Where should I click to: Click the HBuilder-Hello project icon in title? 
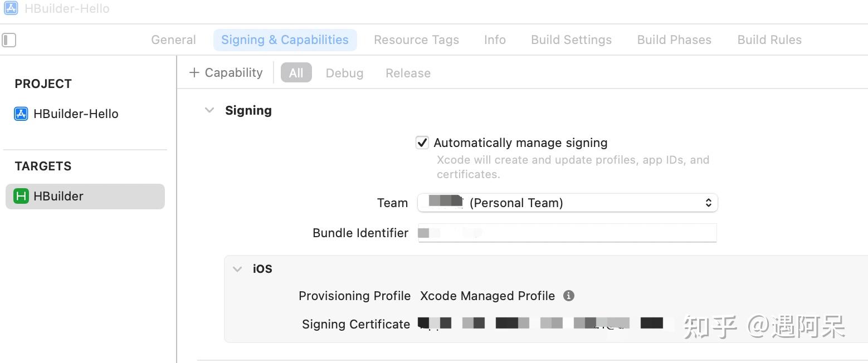[11, 8]
